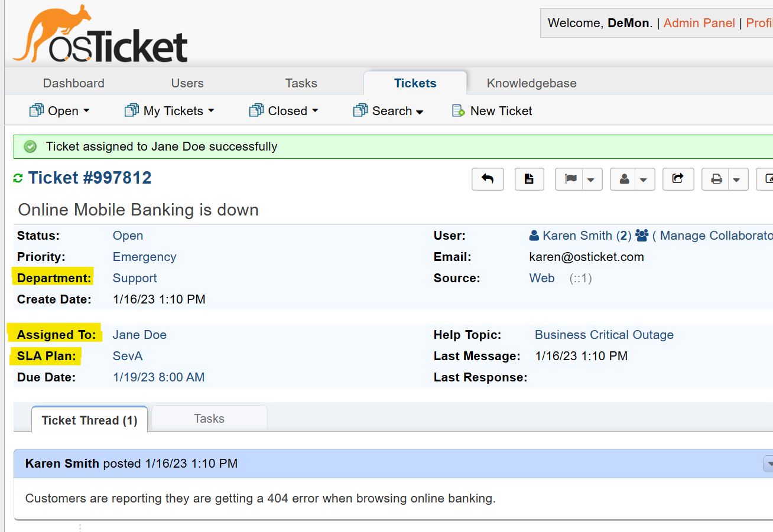Screen dimensions: 773x532
Task: Click the internal note document icon
Action: (x=529, y=179)
